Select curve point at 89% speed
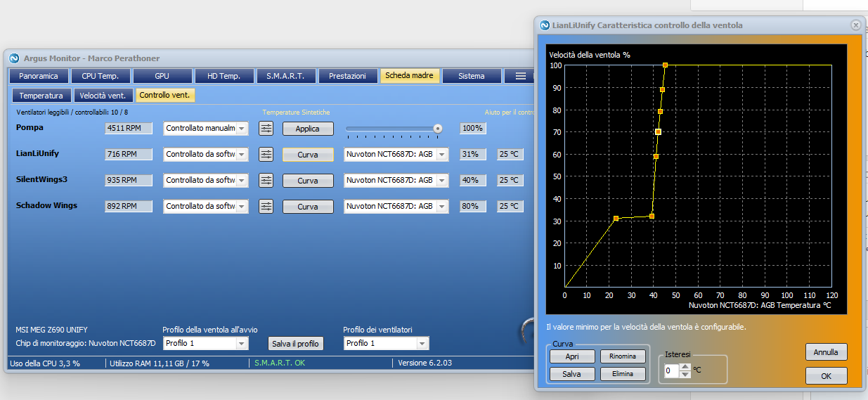 click(662, 89)
